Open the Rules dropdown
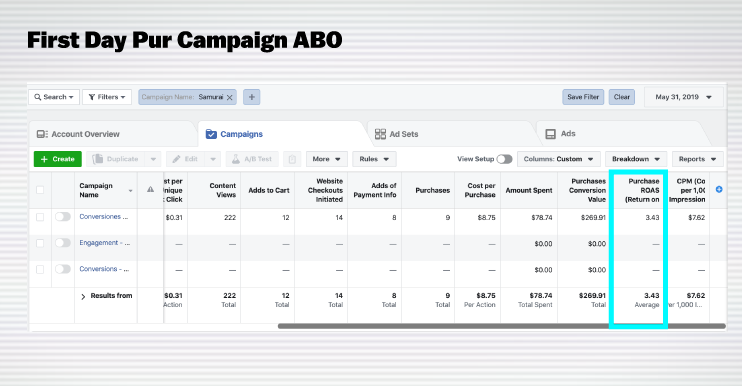 [374, 159]
